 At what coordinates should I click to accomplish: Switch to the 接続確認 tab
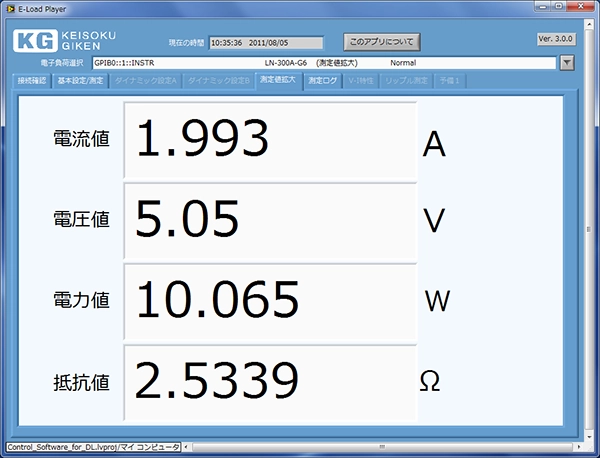32,81
